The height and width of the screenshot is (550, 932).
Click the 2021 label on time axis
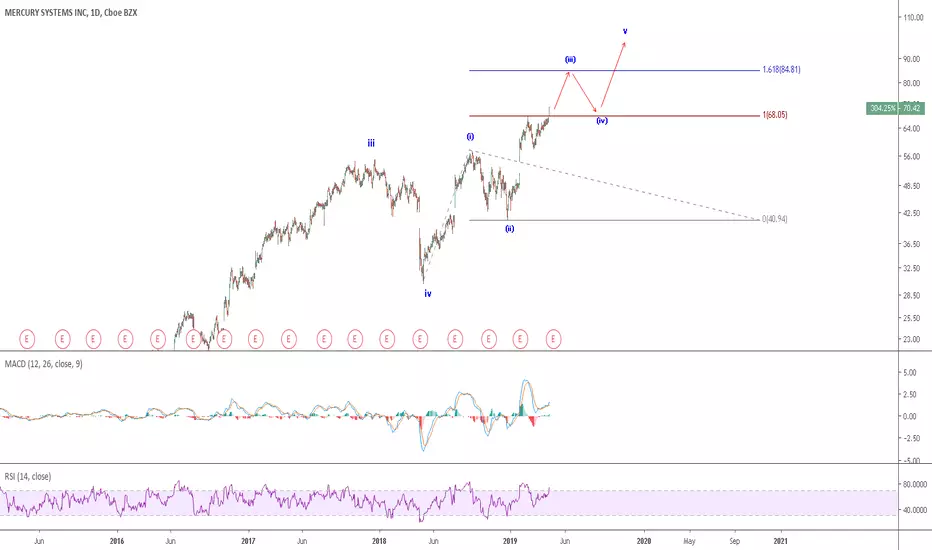pos(780,541)
